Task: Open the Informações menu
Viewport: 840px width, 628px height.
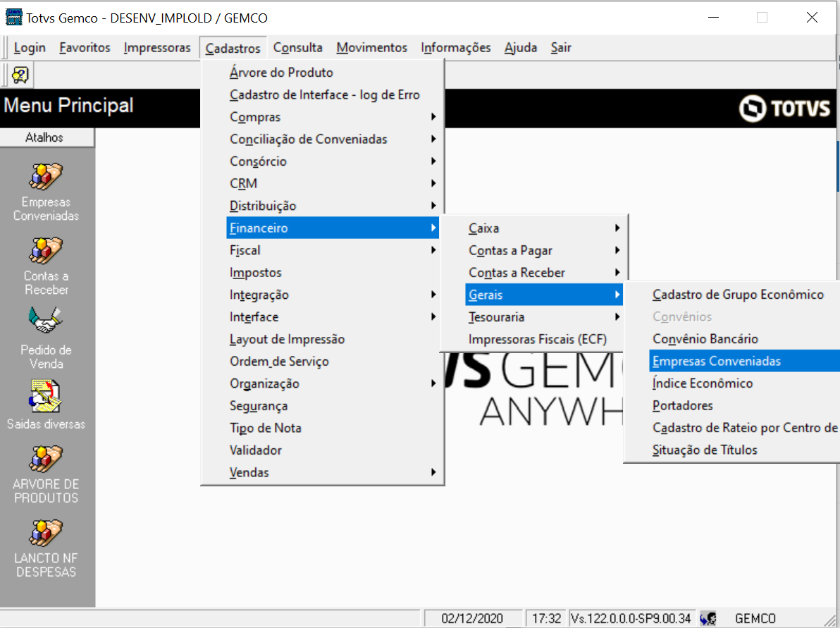Action: [456, 48]
